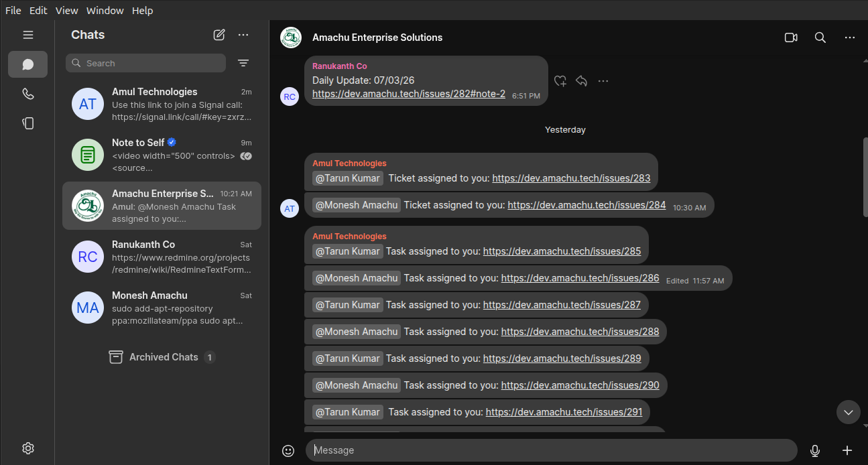Viewport: 868px width, 465px height.
Task: Open Archived Chats
Action: point(163,357)
